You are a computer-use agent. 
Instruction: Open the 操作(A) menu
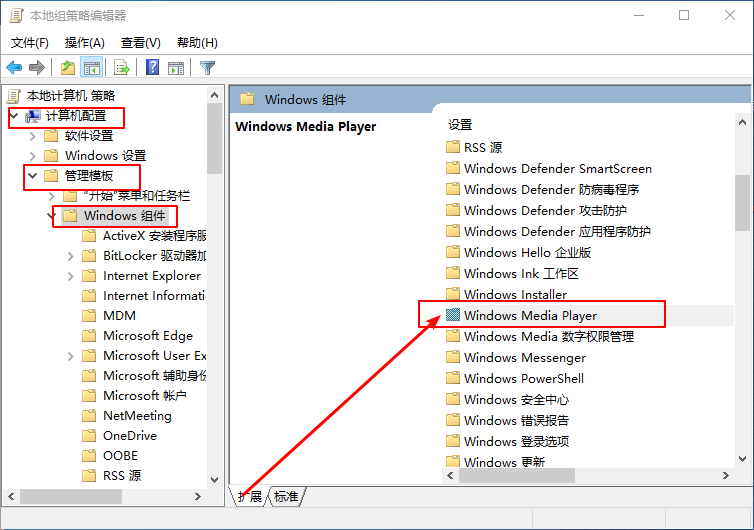(85, 43)
